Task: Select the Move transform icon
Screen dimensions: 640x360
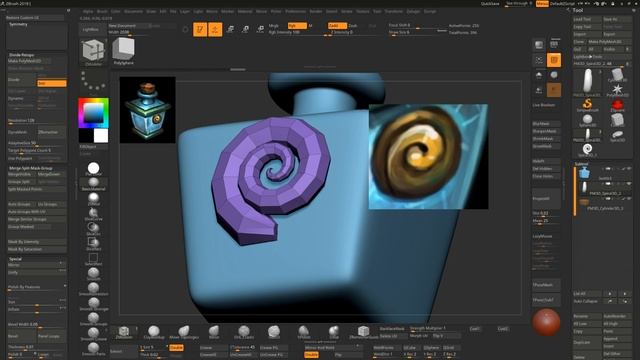Action: click(x=231, y=29)
